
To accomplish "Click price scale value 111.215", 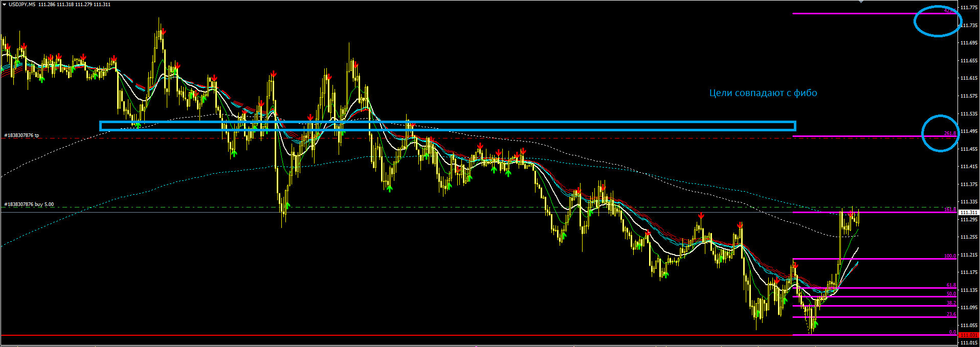I will point(969,255).
